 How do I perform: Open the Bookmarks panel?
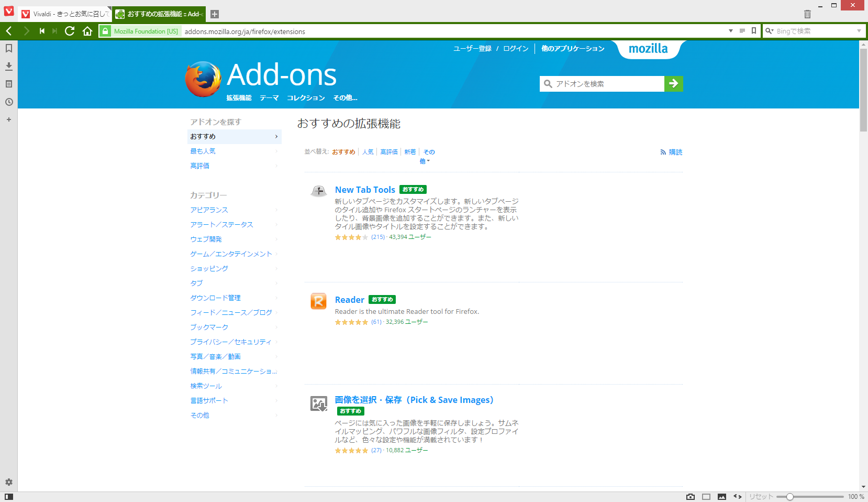pyautogui.click(x=9, y=48)
